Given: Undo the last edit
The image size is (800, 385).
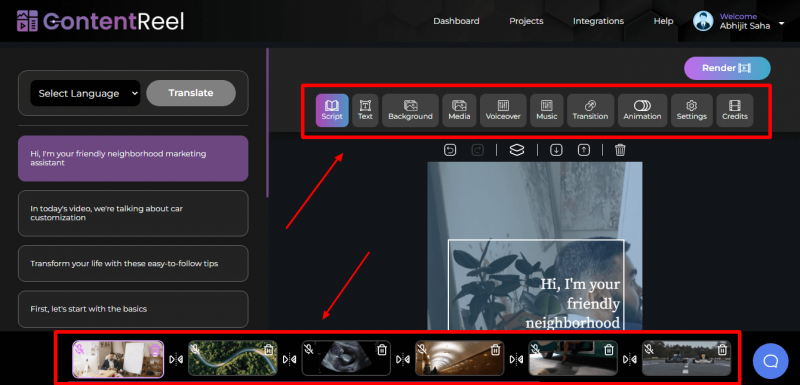Looking at the screenshot, I should [450, 150].
